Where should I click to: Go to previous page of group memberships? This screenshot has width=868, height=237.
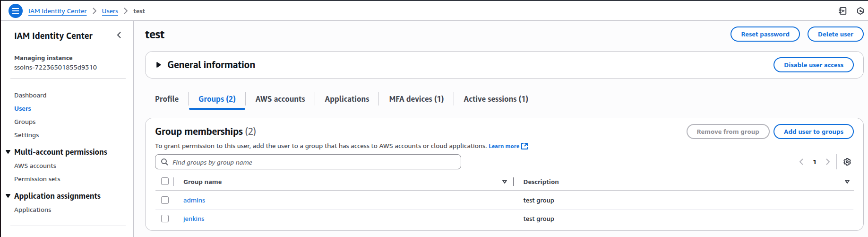pos(801,162)
